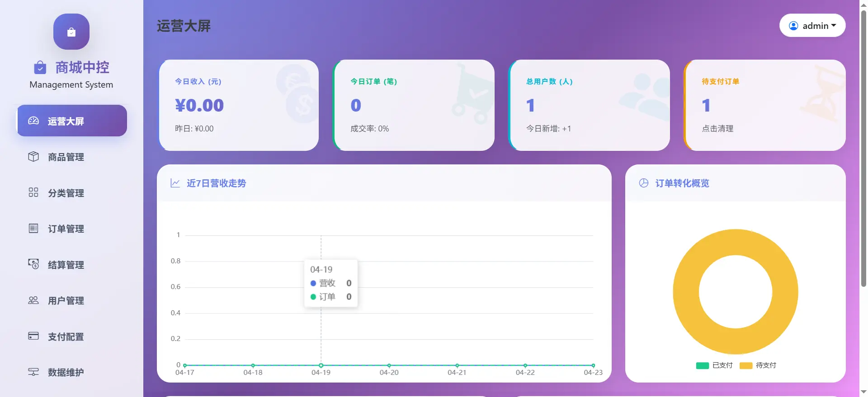This screenshot has width=868, height=397.
Task: Toggle the 待支付 legend item
Action: [758, 365]
